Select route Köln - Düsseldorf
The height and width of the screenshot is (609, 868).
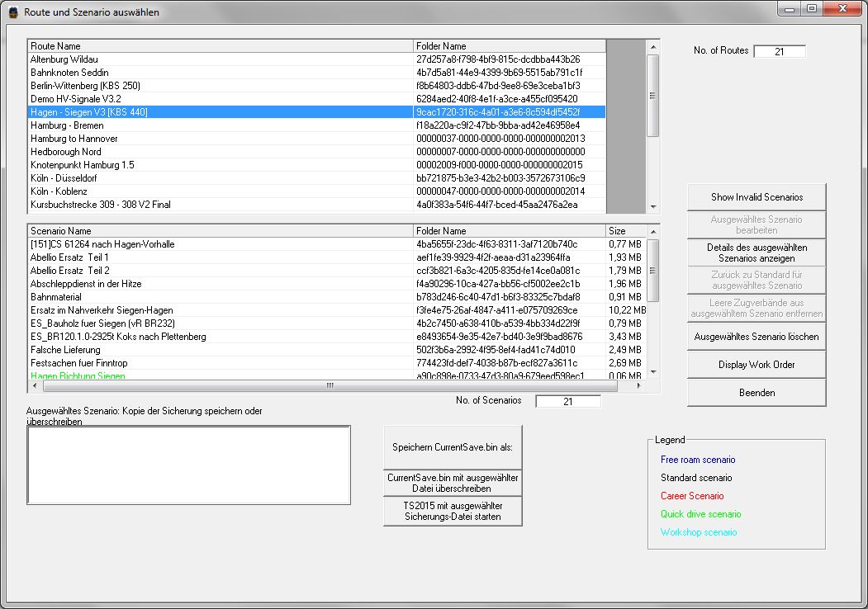click(316, 178)
